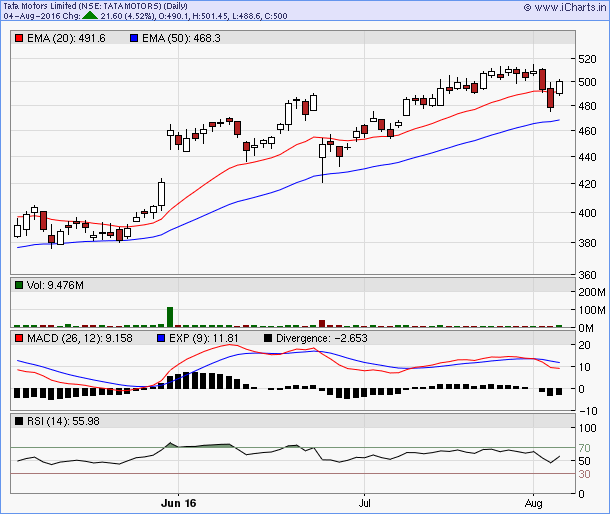Viewport: 610px width, 514px height.
Task: Click the RSI 70 overbought axis label
Action: click(584, 448)
